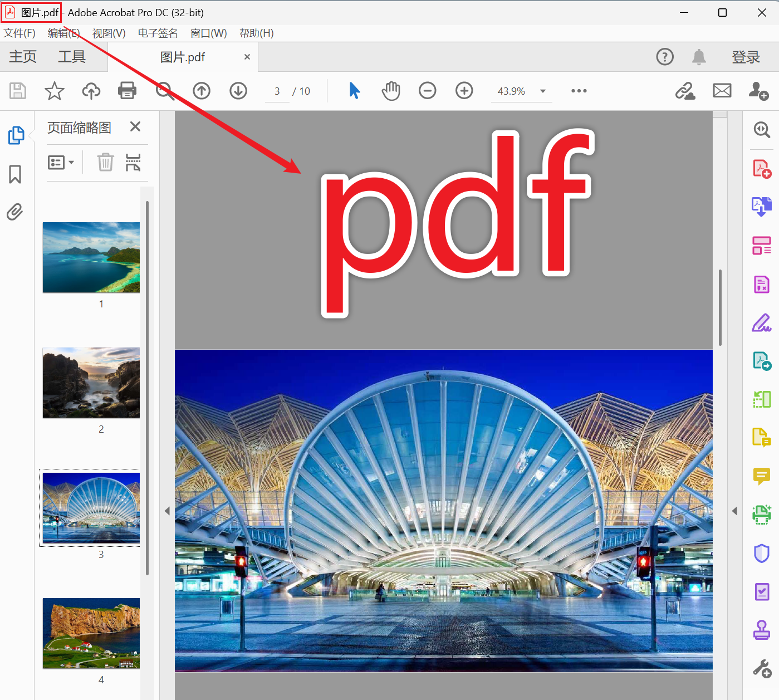Open the Stamp tool in the right pane
Screen dimensions: 779x700
(762, 630)
